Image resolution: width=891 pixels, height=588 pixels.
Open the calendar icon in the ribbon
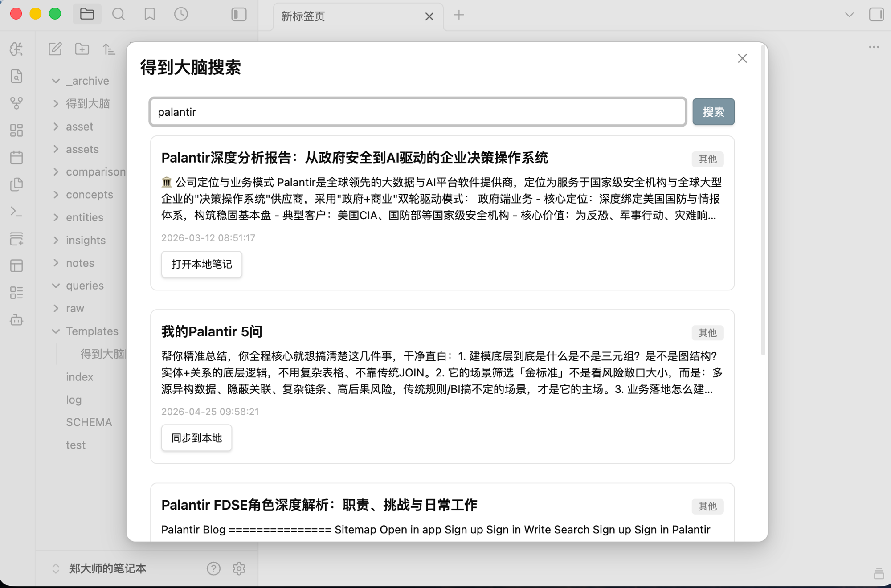(16, 157)
